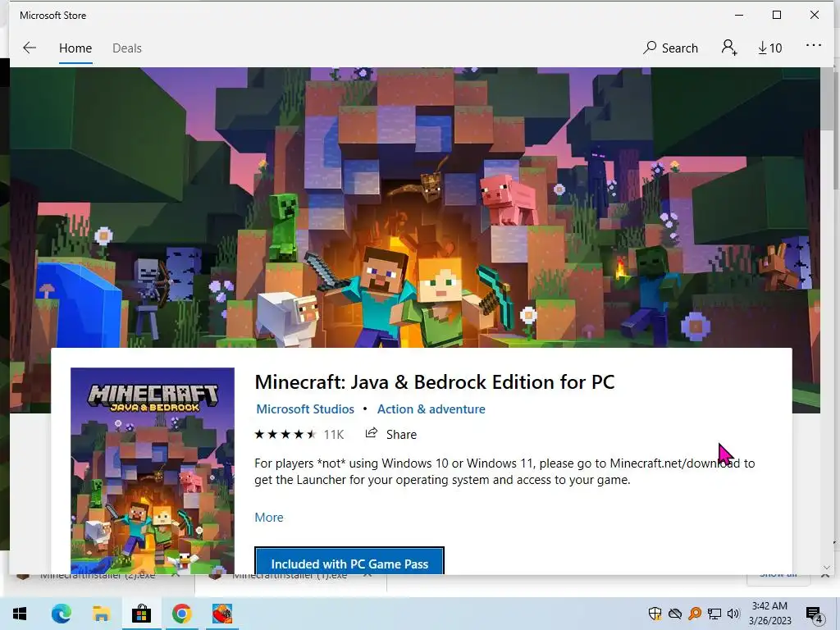Open the network status tray icon

pyautogui.click(x=714, y=614)
